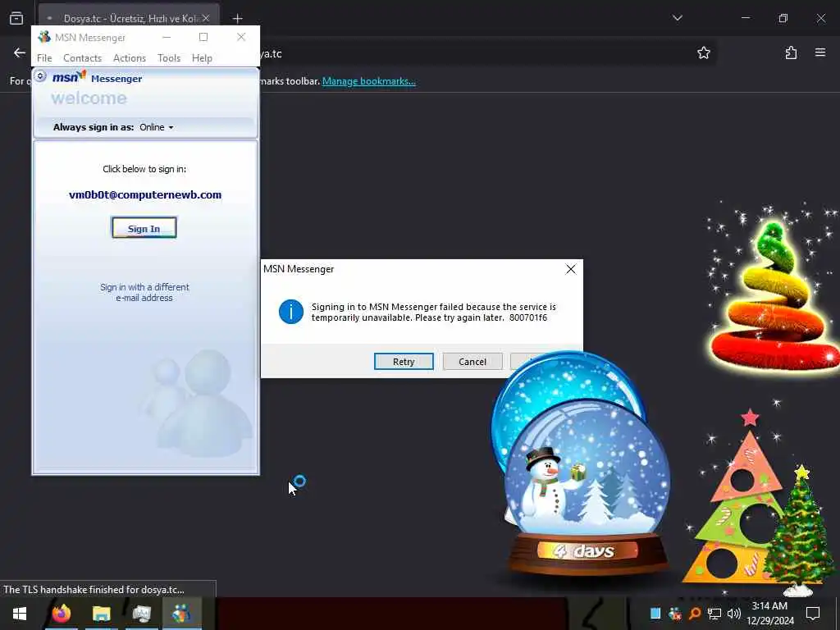Click the green Christmas tree with star
The image size is (840, 630).
(x=798, y=531)
